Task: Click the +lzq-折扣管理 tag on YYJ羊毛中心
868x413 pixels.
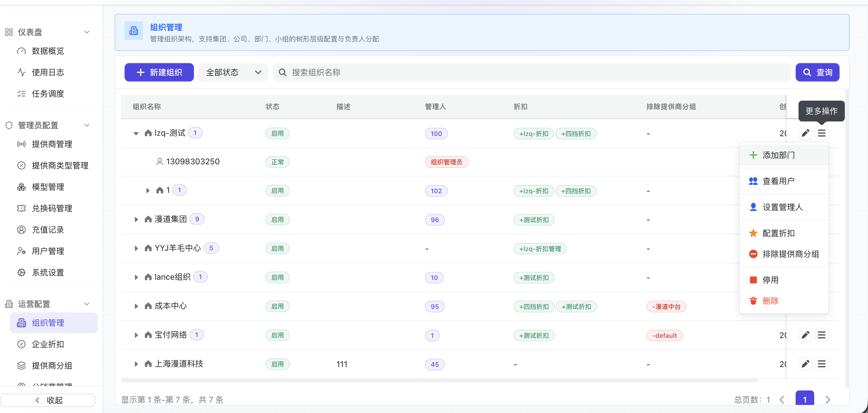Action: [540, 249]
